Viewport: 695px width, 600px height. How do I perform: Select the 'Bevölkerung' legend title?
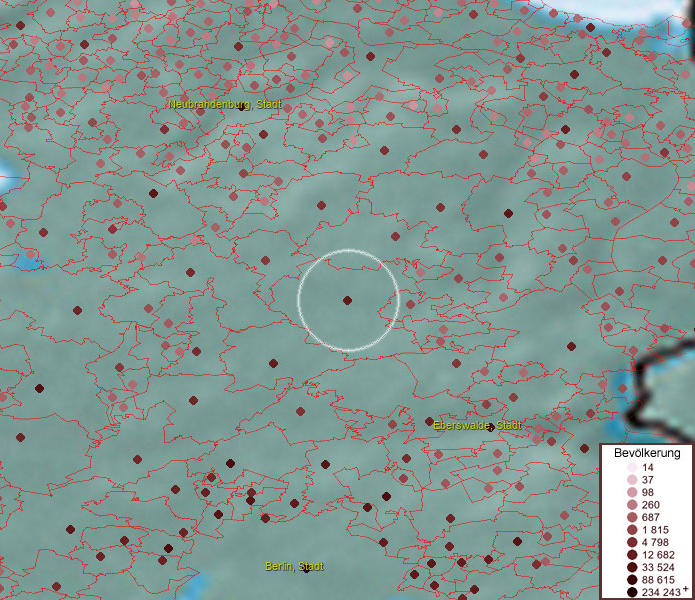tap(647, 453)
